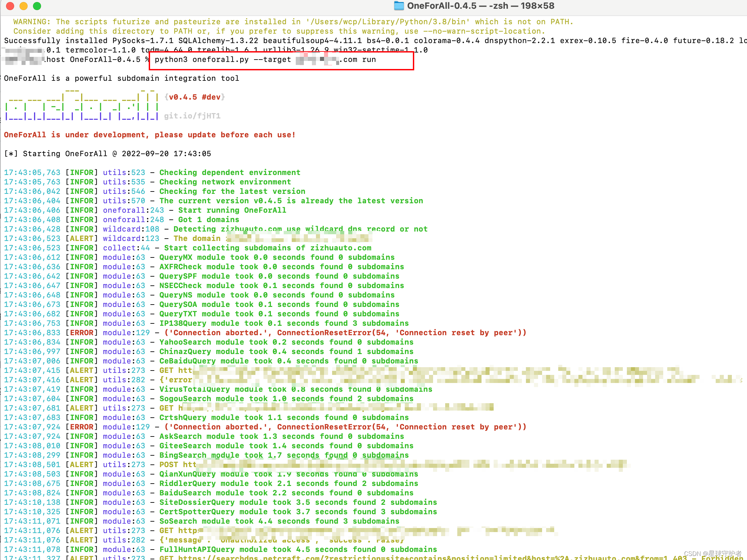This screenshot has height=560, width=747.
Task: Click the red under-development warning message
Action: pyautogui.click(x=150, y=135)
